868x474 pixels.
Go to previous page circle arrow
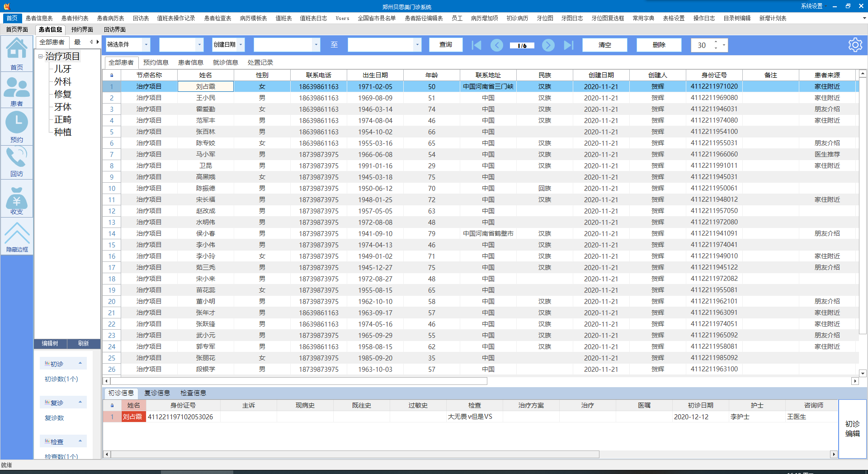coord(497,45)
